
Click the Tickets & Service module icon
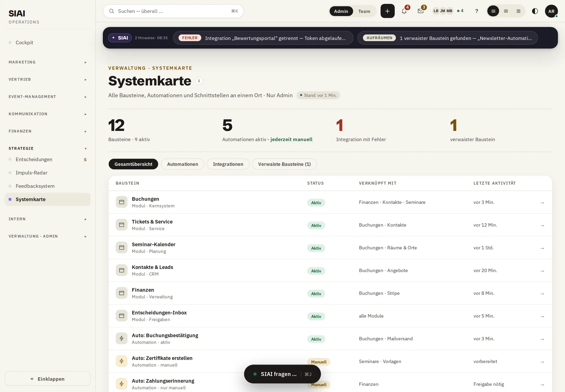pyautogui.click(x=122, y=225)
